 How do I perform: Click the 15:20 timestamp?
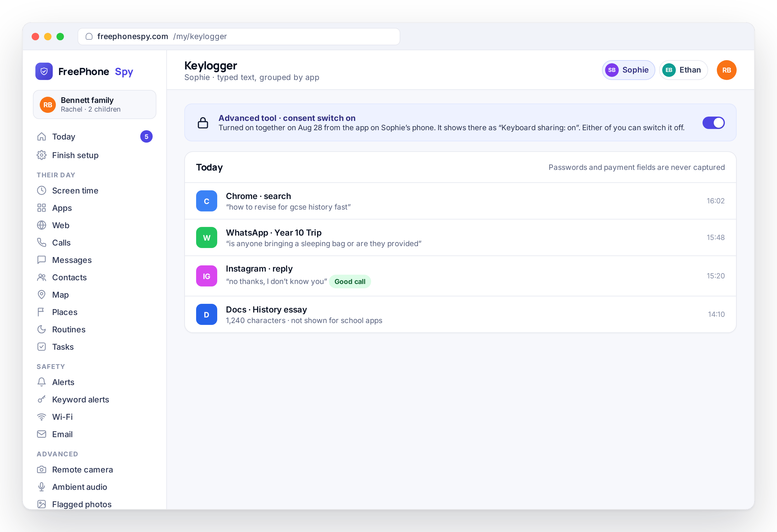pos(716,276)
